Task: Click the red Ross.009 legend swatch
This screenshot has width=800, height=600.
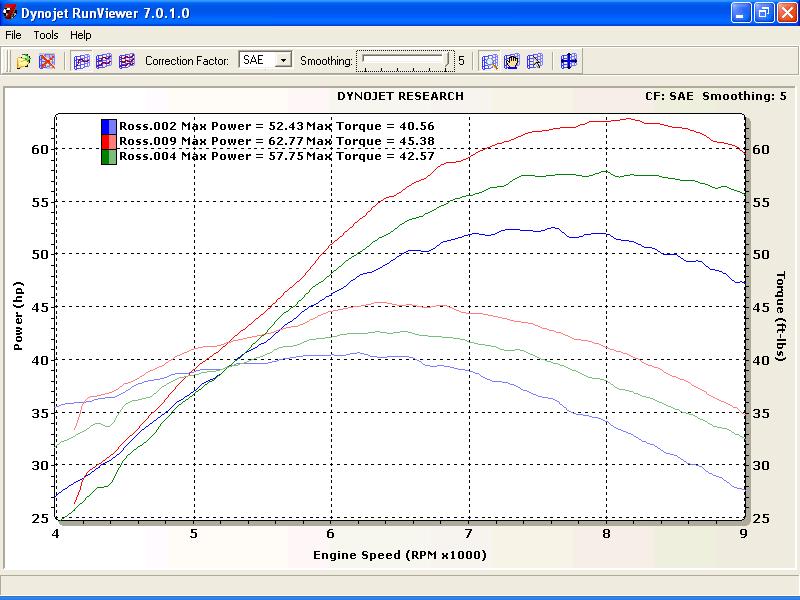Action: coord(109,142)
